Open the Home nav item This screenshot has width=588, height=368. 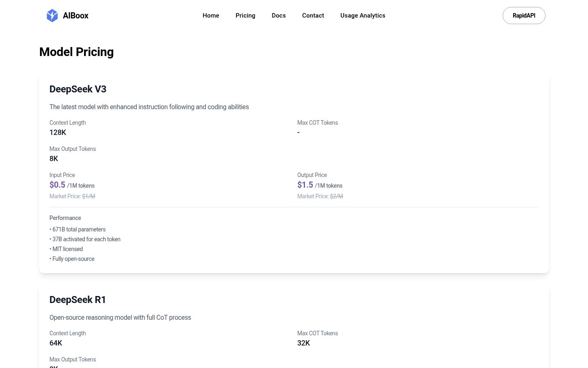coord(211,16)
